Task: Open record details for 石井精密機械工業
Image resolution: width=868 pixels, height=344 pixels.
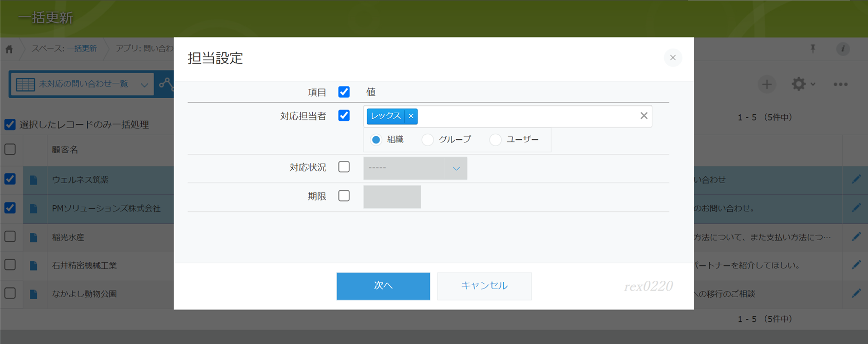Action: [33, 266]
